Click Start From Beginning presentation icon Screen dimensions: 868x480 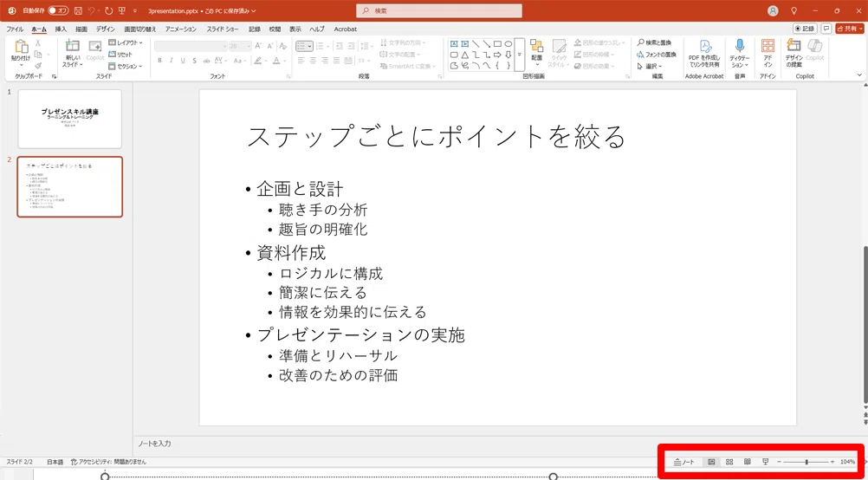(x=121, y=10)
